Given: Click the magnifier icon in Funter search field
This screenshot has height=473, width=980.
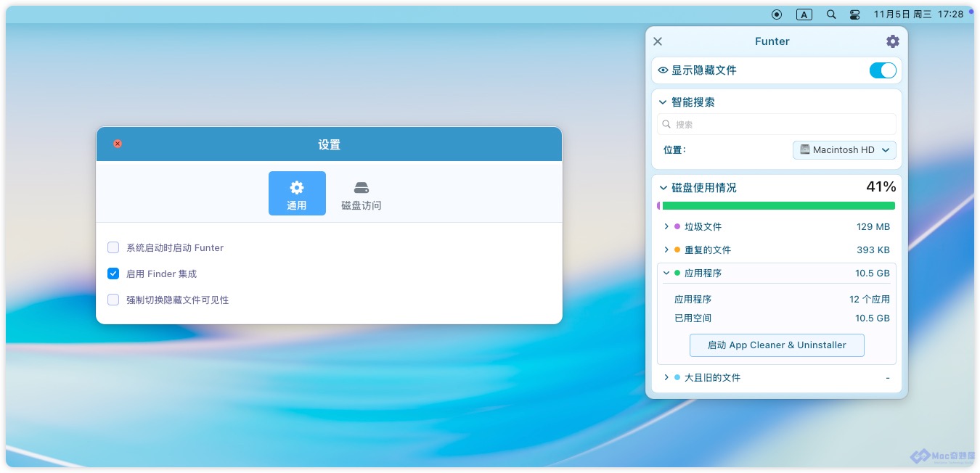Looking at the screenshot, I should pos(666,125).
